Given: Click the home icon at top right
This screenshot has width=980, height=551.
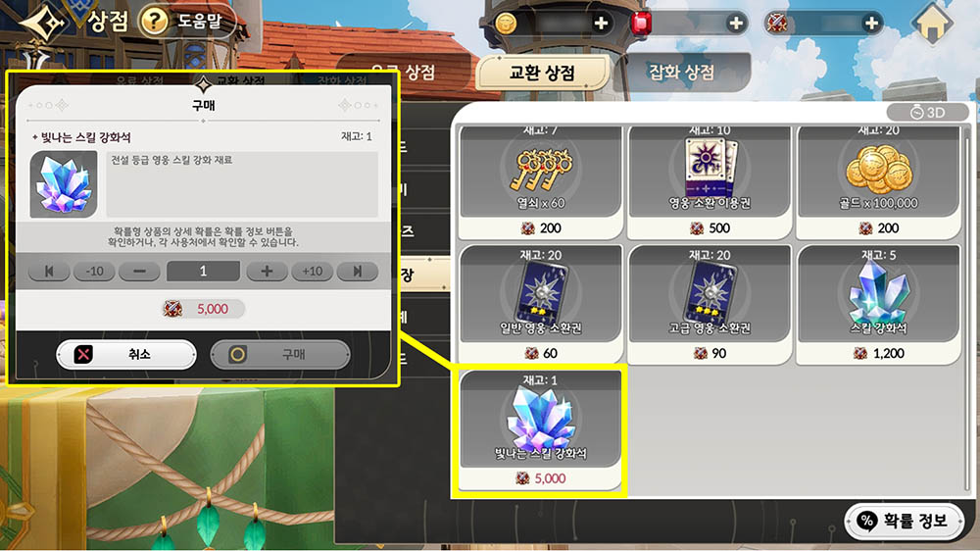Looking at the screenshot, I should point(932,24).
